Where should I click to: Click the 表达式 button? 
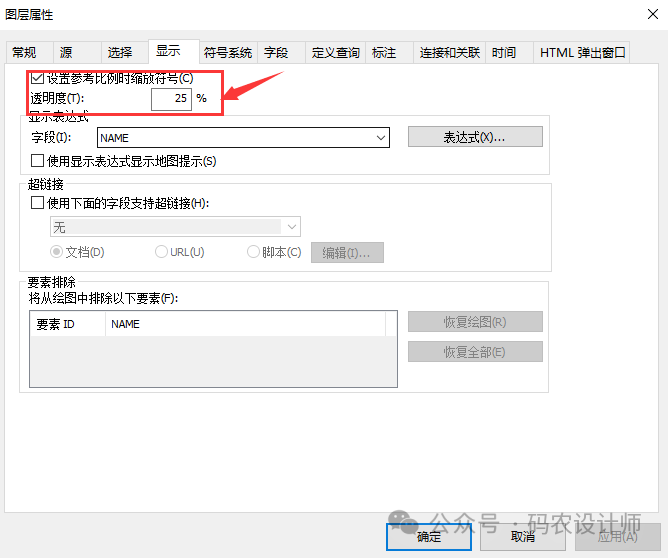(x=474, y=137)
